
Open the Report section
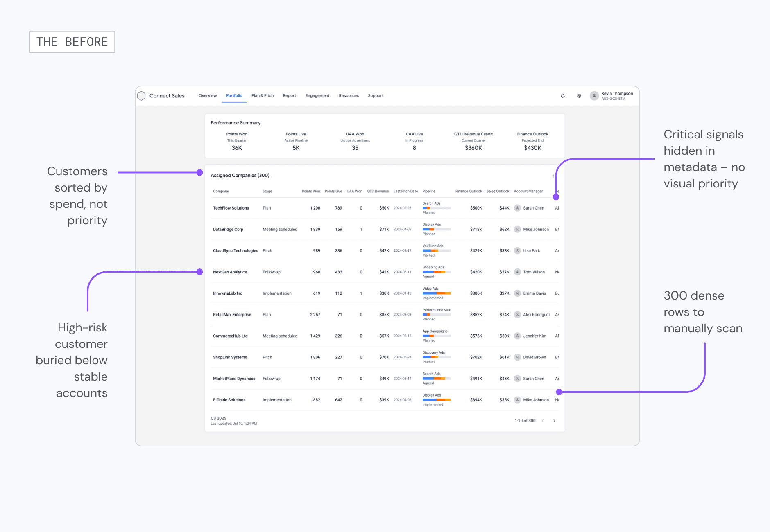[290, 95]
